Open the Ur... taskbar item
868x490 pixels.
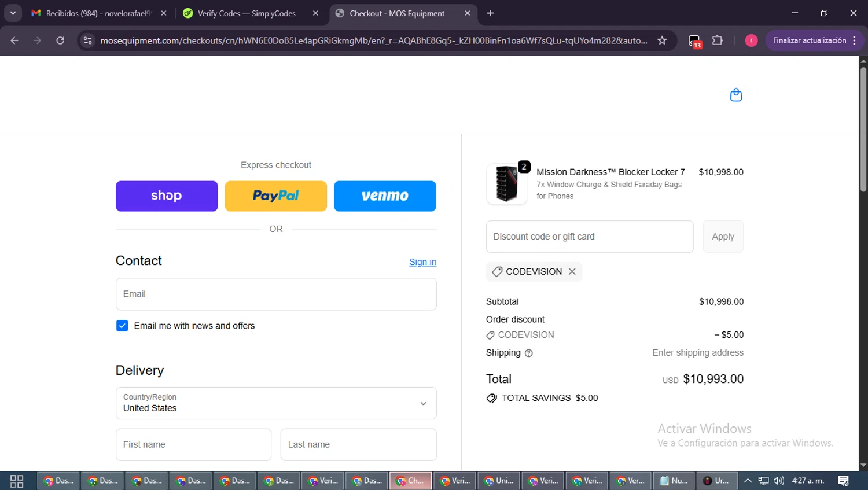pos(717,481)
